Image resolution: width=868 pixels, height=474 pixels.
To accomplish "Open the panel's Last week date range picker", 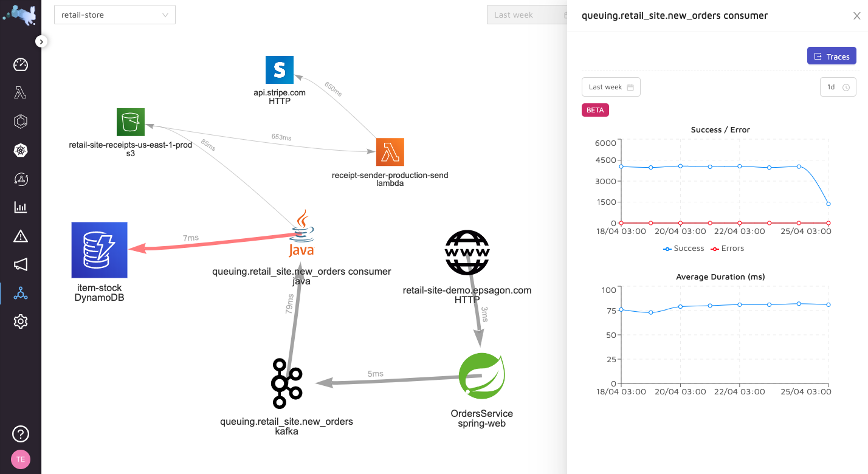I will [x=611, y=87].
